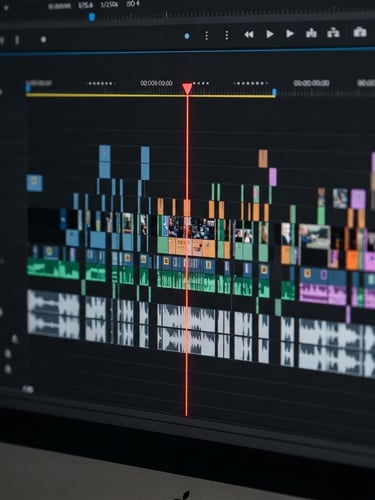375x500 pixels.
Task: Click the first vertical three-dot icon after the blue marker
Action: click(207, 35)
